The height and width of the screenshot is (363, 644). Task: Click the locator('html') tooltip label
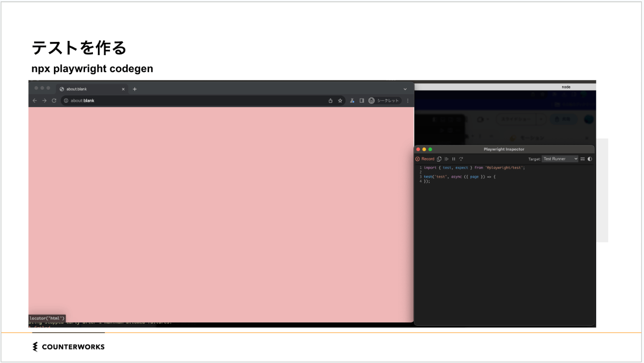[x=47, y=318]
